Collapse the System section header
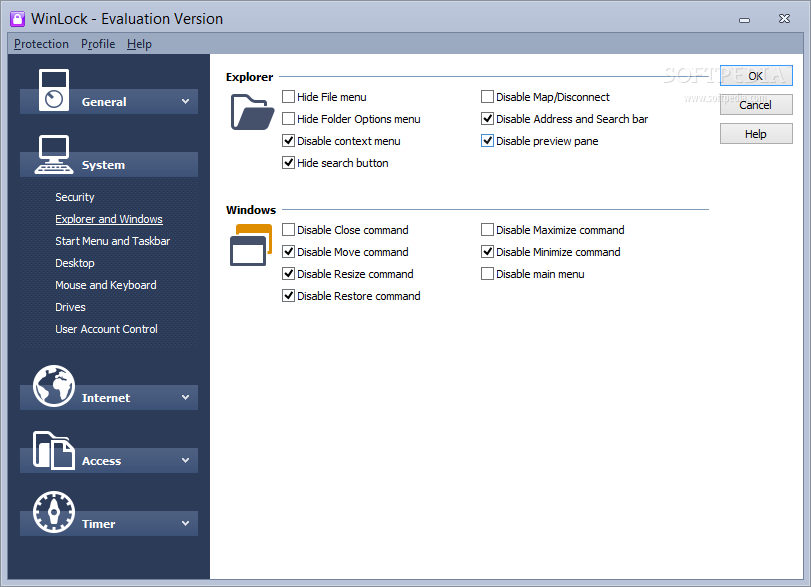811x587 pixels. 109,164
